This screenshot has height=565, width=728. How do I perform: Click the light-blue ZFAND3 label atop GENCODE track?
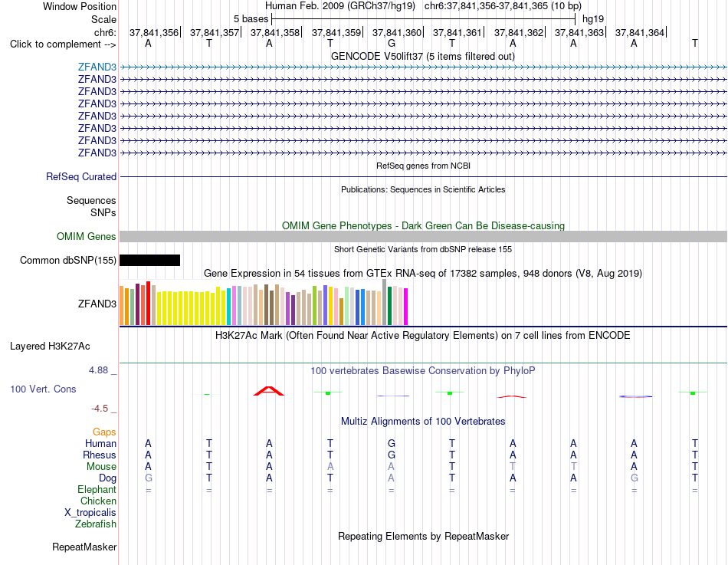97,67
